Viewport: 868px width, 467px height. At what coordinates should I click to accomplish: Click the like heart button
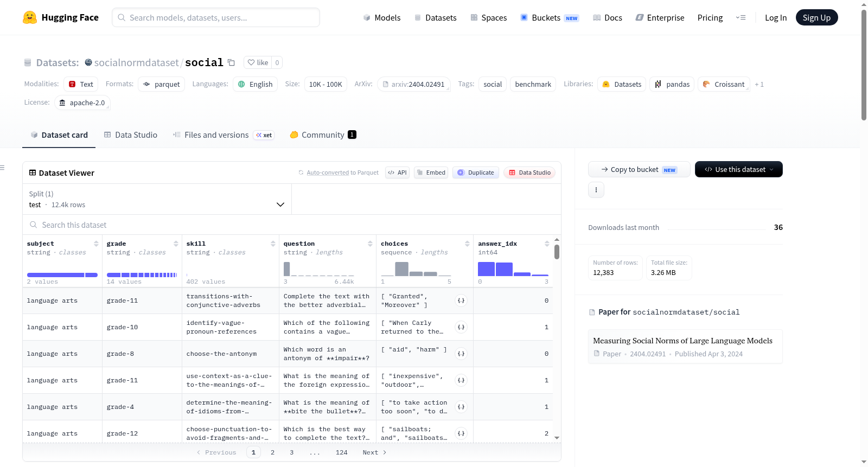tap(258, 62)
